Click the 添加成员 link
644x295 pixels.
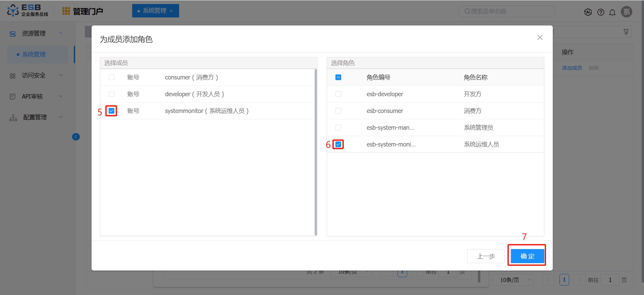tap(572, 68)
